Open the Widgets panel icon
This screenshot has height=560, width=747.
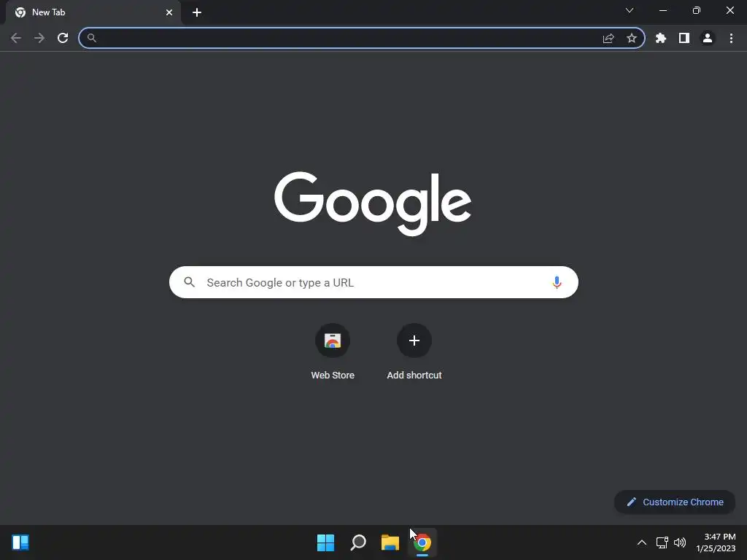tap(20, 542)
